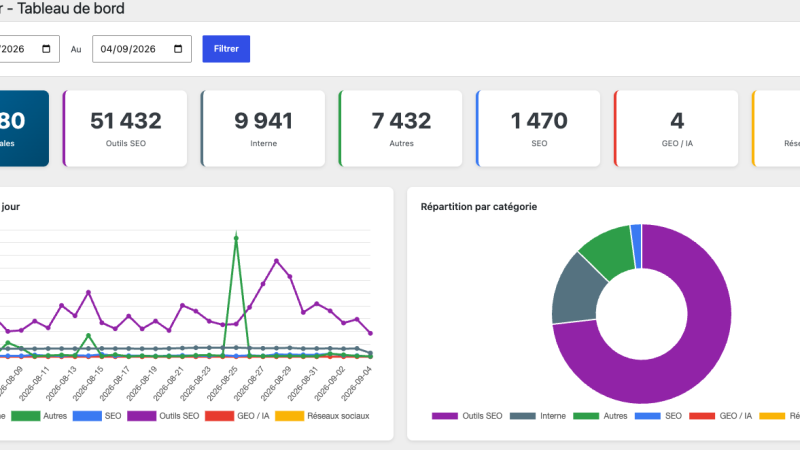This screenshot has height=450, width=800.
Task: Select the 9 941 Interne card
Action: (x=263, y=129)
